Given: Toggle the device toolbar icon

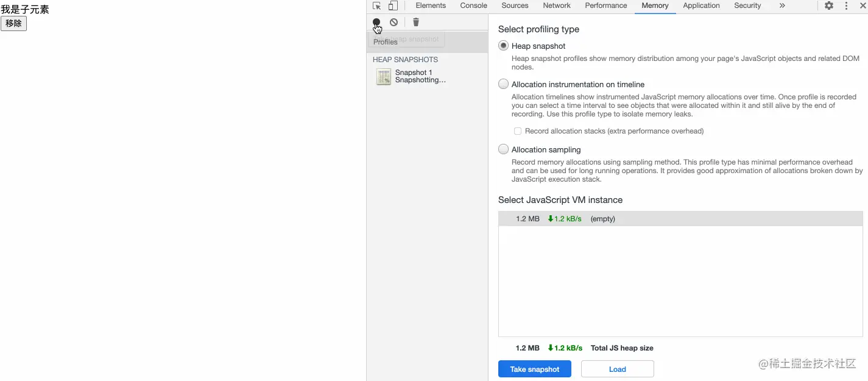Looking at the screenshot, I should tap(393, 5).
